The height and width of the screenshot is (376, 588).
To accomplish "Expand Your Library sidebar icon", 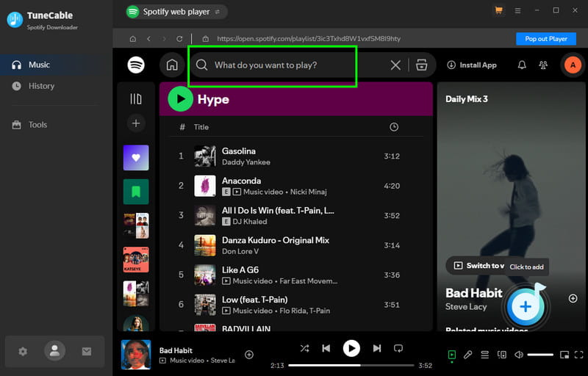I will tap(136, 99).
